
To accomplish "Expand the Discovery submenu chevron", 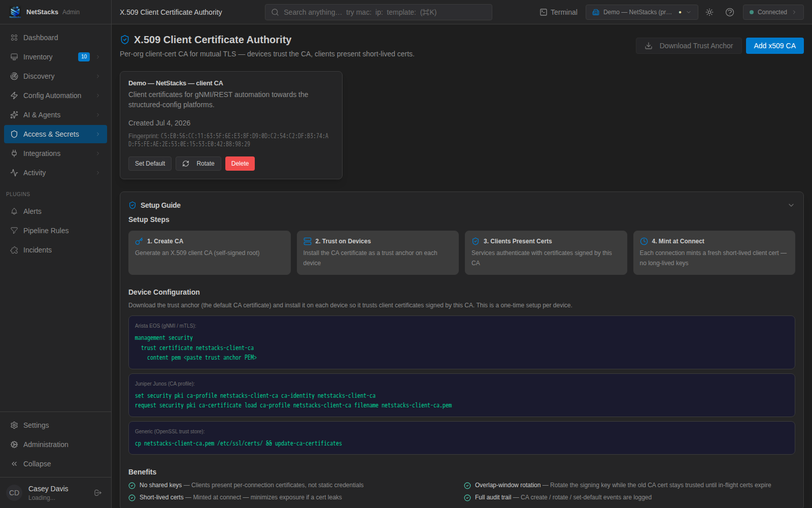I will [x=98, y=76].
